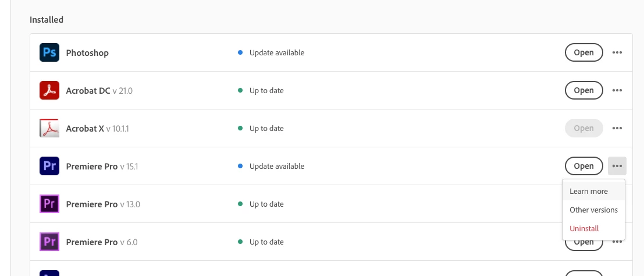Click Premiere Pro v 15.1 Update available status
The width and height of the screenshot is (644, 276).
click(271, 166)
